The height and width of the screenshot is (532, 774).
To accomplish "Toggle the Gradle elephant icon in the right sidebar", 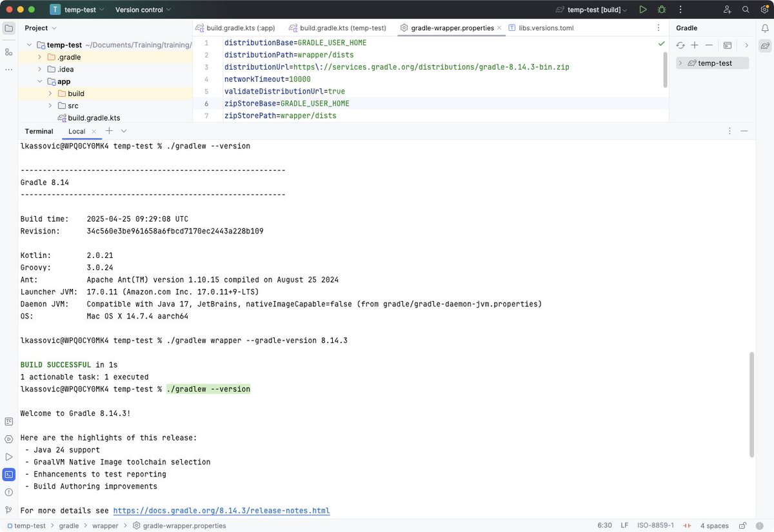I will pyautogui.click(x=765, y=46).
